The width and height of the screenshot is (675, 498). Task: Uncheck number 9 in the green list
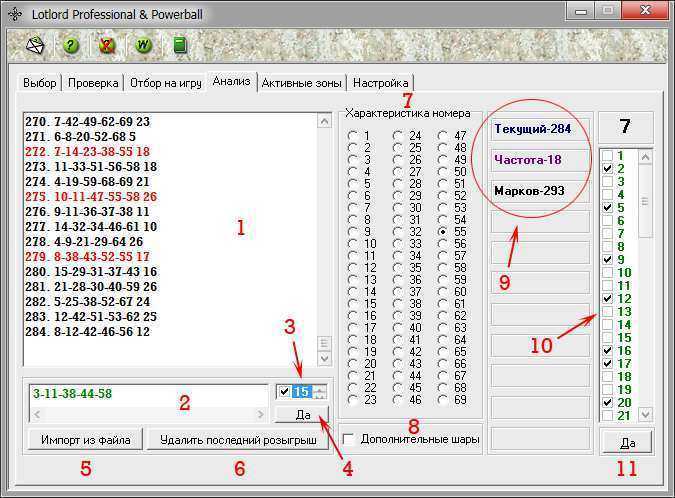(607, 260)
